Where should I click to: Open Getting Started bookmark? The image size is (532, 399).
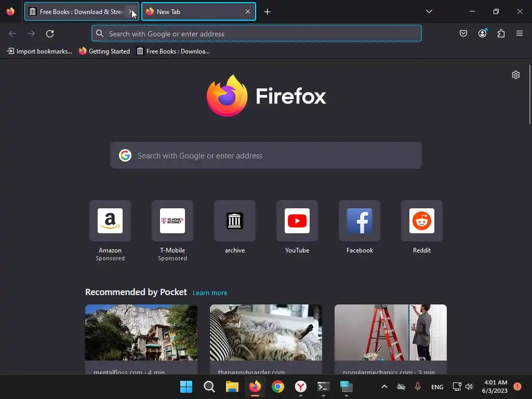click(x=104, y=51)
